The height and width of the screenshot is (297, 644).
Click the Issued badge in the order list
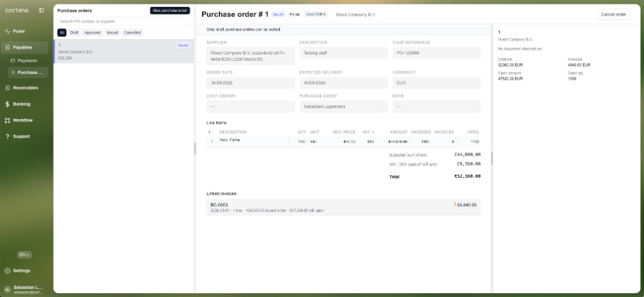pyautogui.click(x=183, y=46)
